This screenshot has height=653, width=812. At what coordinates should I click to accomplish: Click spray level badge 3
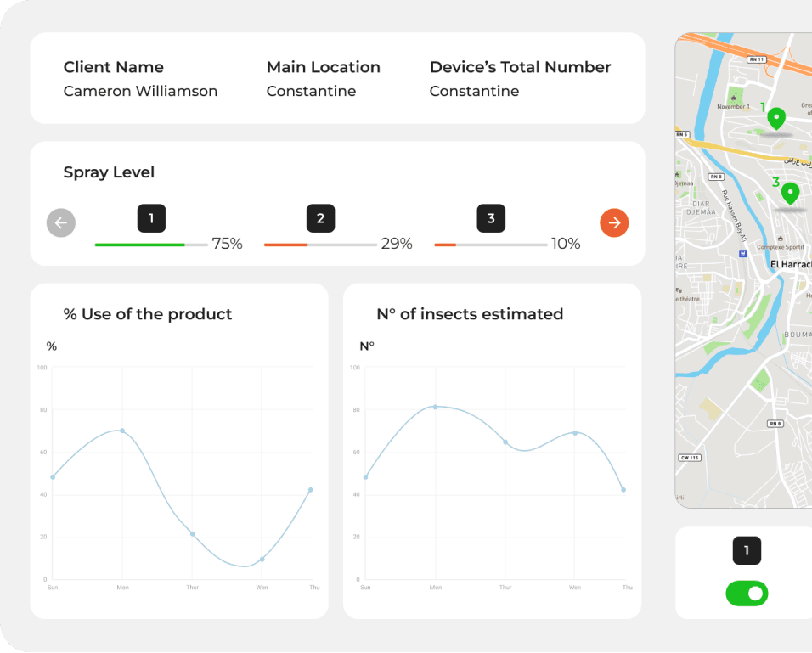coord(490,218)
